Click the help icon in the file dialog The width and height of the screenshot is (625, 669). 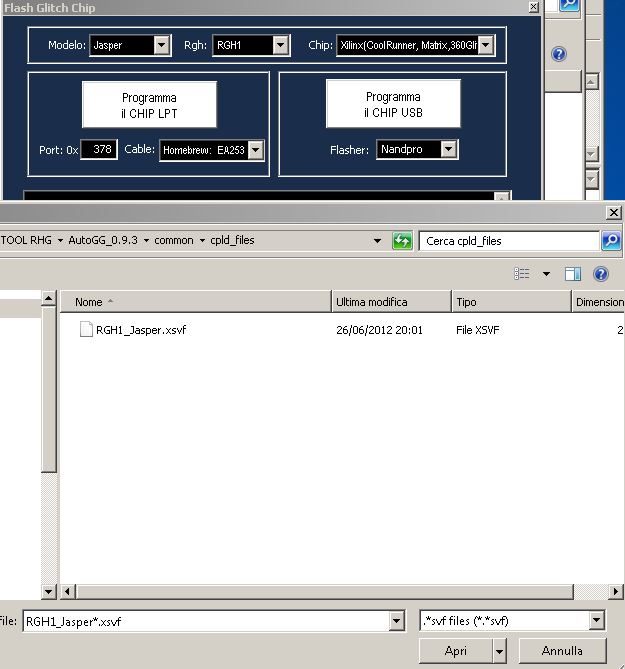pos(601,274)
